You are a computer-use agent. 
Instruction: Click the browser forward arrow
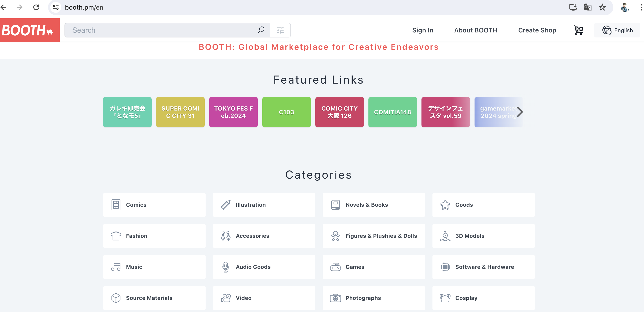point(19,7)
